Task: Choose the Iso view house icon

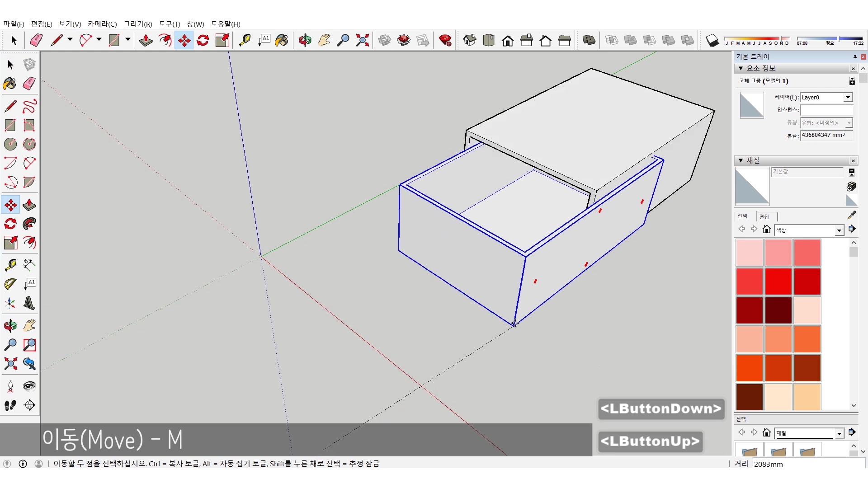Action: coord(470,40)
